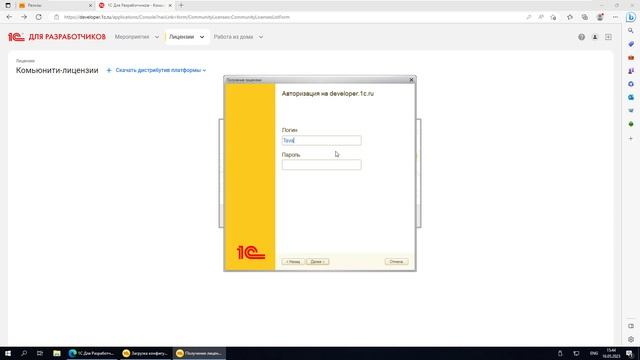Viewport: 640px width, 360px height.
Task: Click the Read aloud icon in address bar
Action: click(541, 17)
